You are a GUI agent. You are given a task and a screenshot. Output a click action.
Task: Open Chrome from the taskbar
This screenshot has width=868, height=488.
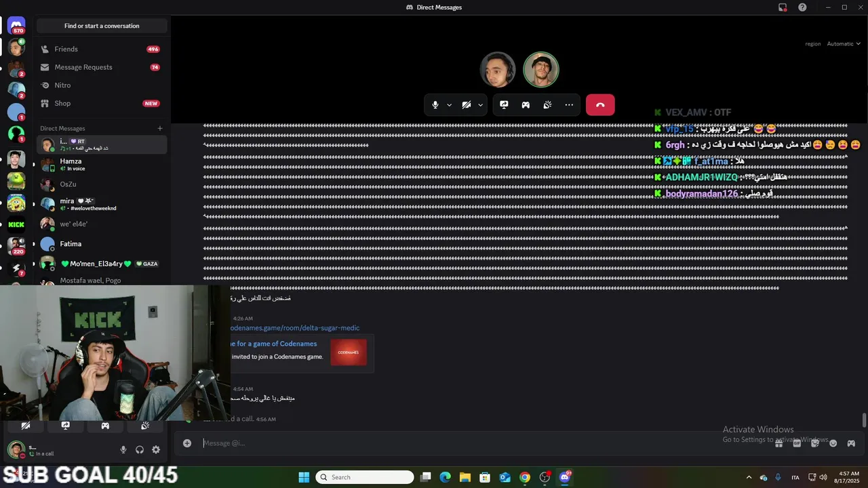click(x=525, y=477)
